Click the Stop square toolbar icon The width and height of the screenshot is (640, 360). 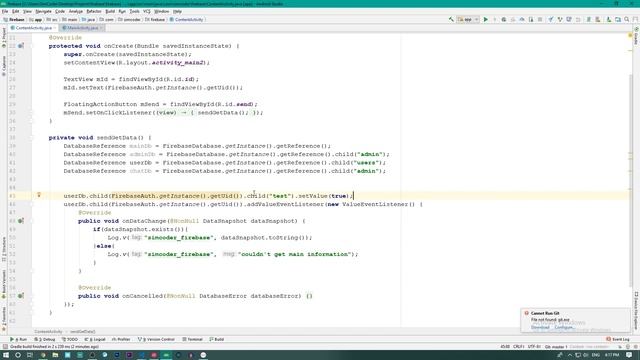(540, 19)
